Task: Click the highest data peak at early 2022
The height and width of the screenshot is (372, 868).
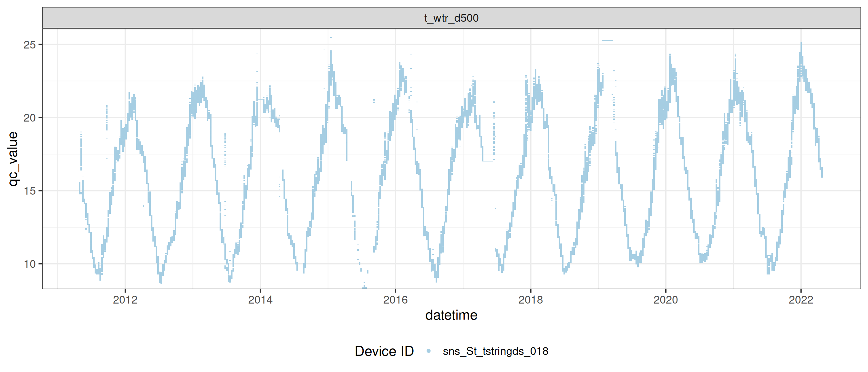Action: [801, 43]
